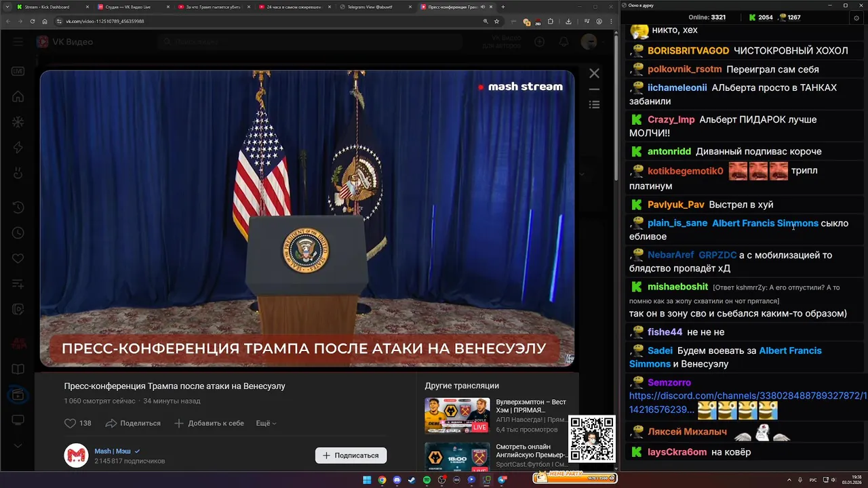
Task: Open Spotify from the taskbar
Action: [x=427, y=480]
